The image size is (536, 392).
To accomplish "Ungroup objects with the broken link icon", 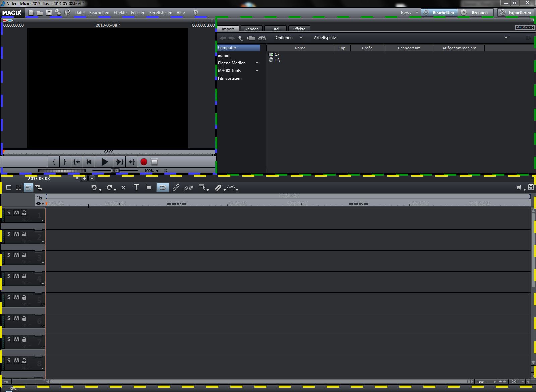I will tap(189, 188).
